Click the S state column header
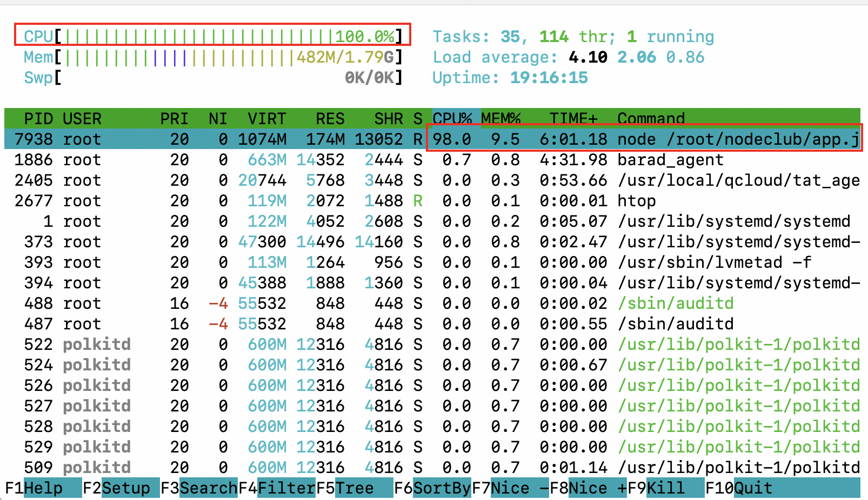Image resolution: width=868 pixels, height=500 pixels. click(418, 118)
